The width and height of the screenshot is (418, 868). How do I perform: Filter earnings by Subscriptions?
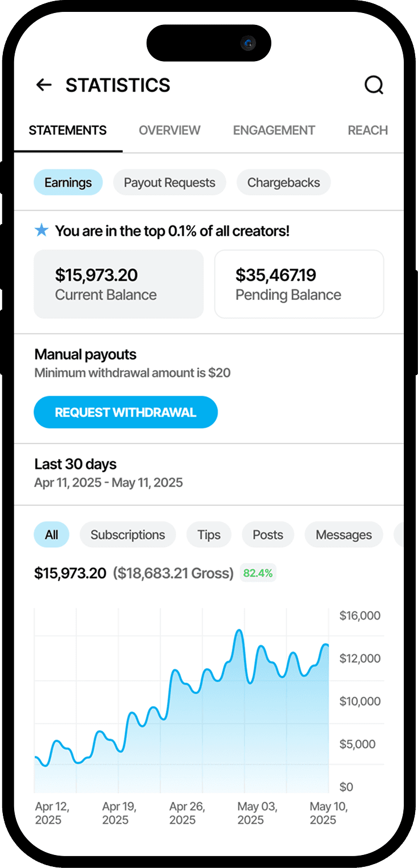tap(127, 535)
